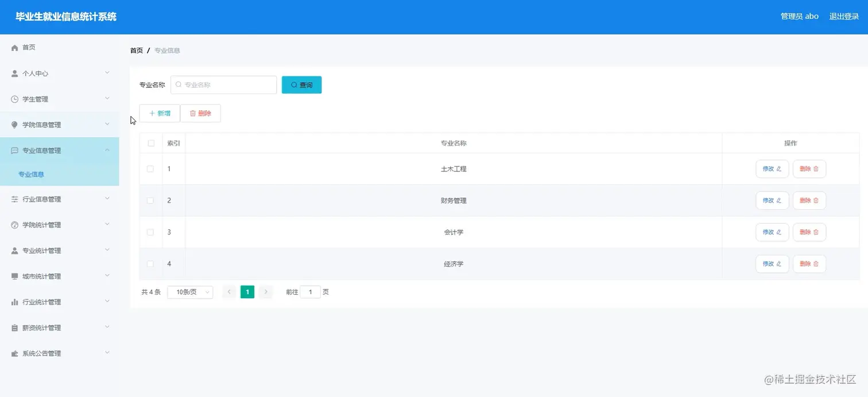Click the 共 4 条 total count text
This screenshot has width=868, height=397.
pos(151,292)
